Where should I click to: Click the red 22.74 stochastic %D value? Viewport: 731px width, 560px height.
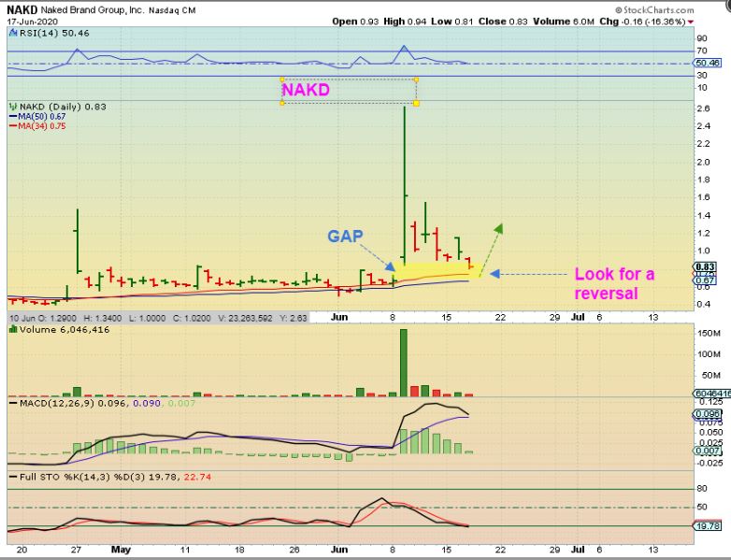(x=197, y=477)
